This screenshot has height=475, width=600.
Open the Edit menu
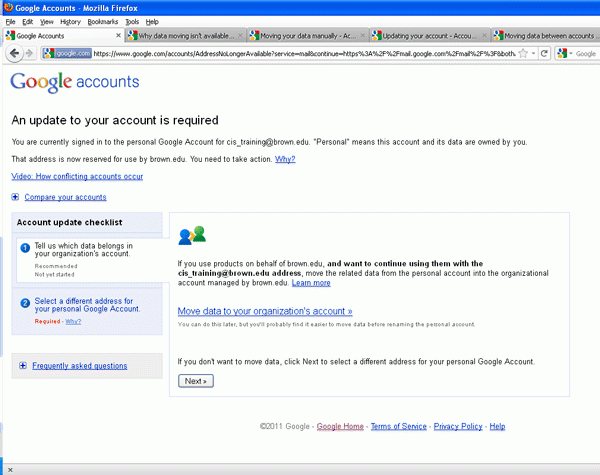(x=28, y=22)
